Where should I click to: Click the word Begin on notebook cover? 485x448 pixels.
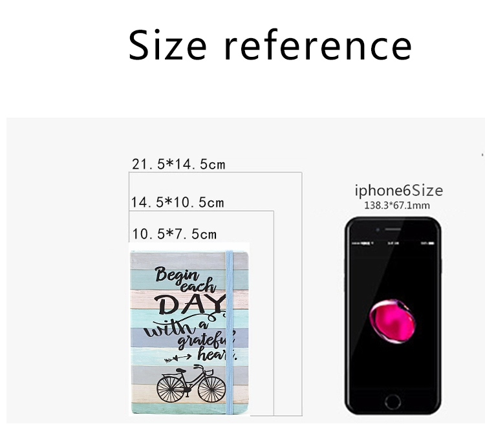click(x=177, y=275)
